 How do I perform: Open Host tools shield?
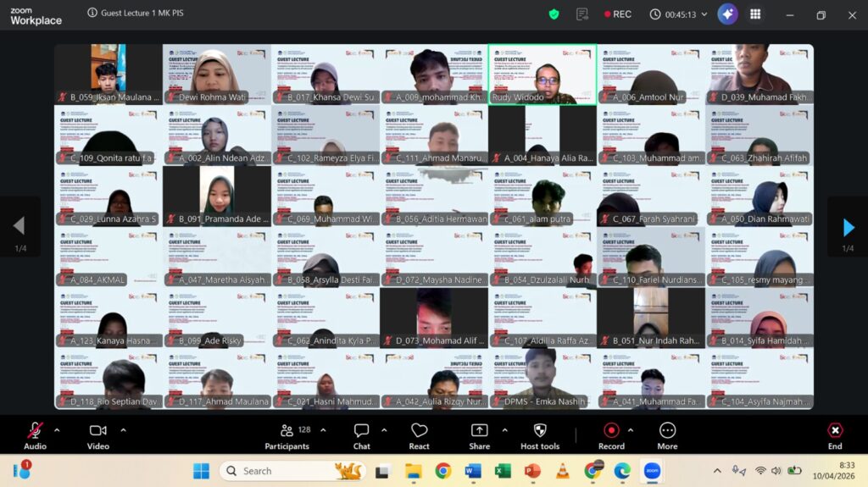[x=539, y=435]
